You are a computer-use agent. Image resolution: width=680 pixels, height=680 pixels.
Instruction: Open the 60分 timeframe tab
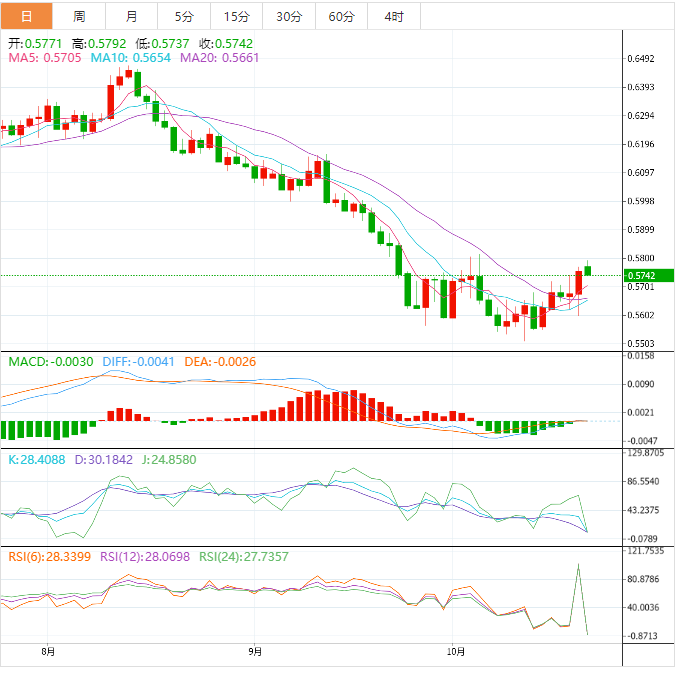tap(341, 16)
